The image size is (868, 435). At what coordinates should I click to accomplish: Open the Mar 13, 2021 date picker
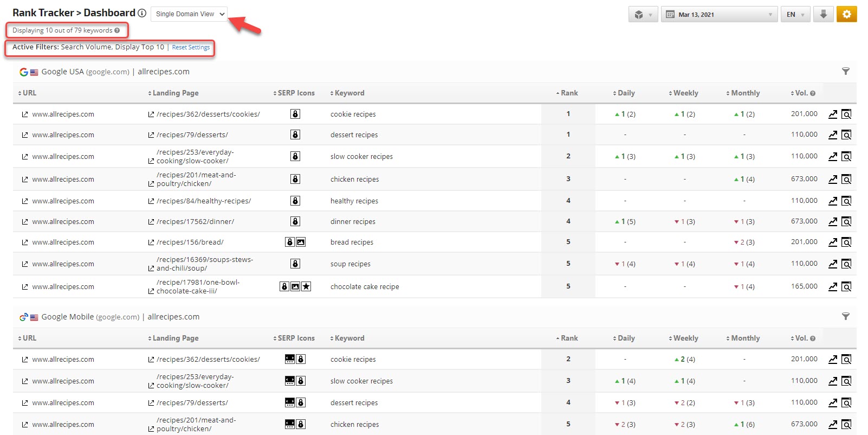pyautogui.click(x=719, y=15)
